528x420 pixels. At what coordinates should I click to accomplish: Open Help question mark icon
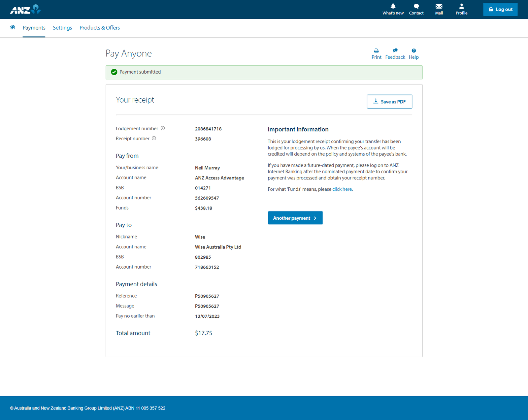point(413,51)
